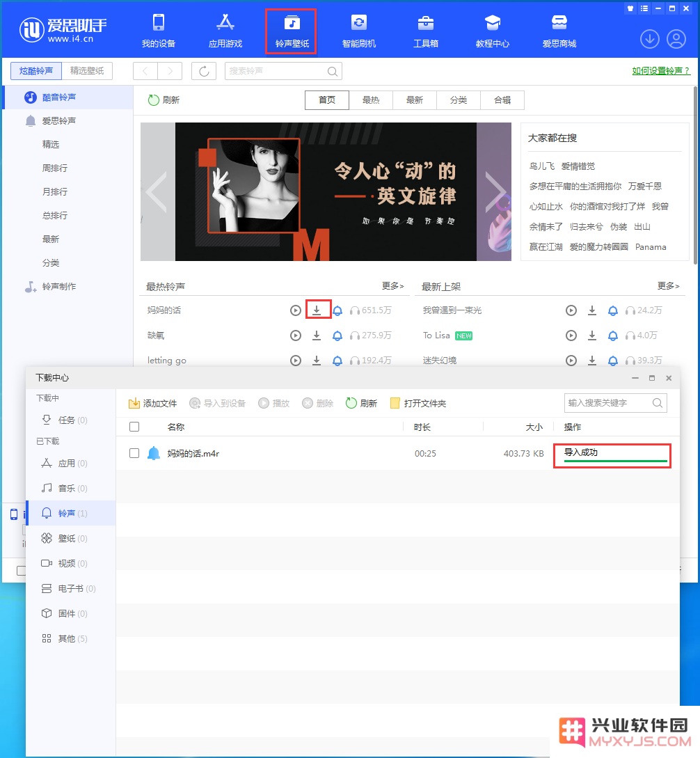Viewport: 700px width, 758px height.
Task: Select the 合辑 tab
Action: 502,100
